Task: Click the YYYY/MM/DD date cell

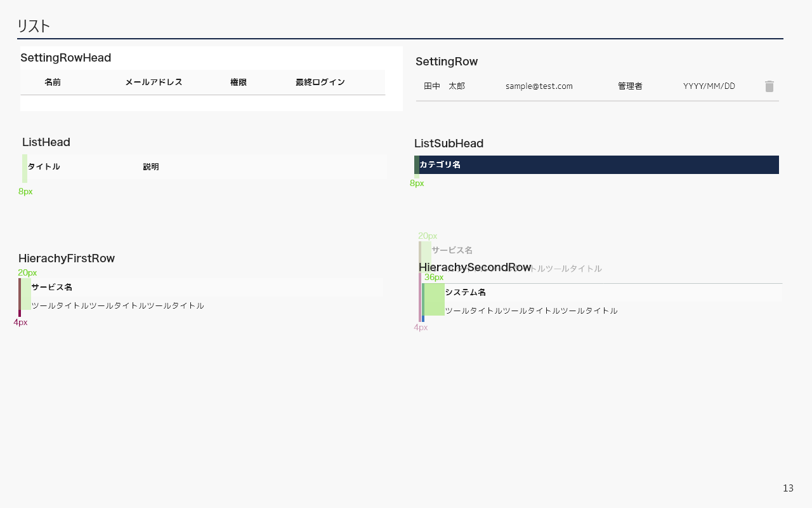Action: tap(709, 86)
